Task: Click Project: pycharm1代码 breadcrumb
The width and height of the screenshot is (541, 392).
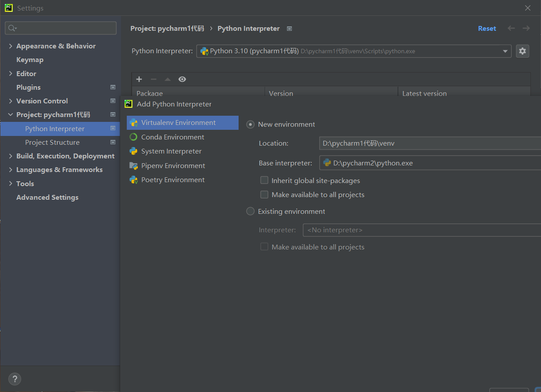Action: tap(167, 28)
